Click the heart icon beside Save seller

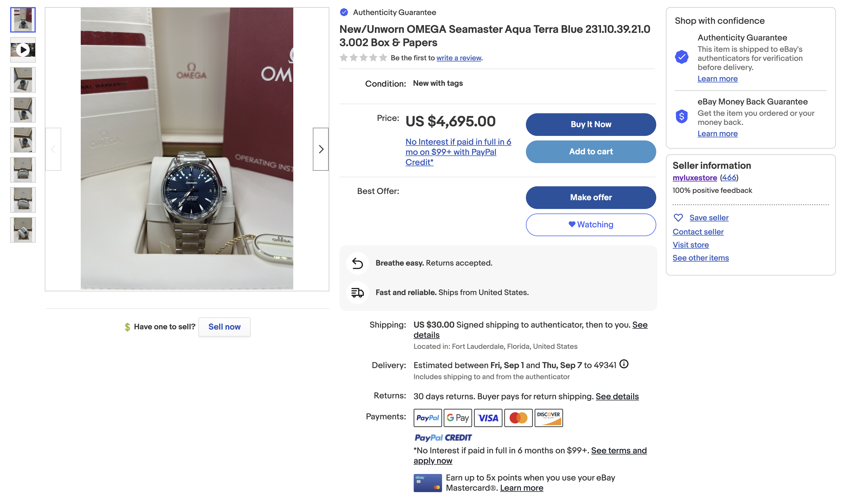coord(678,218)
